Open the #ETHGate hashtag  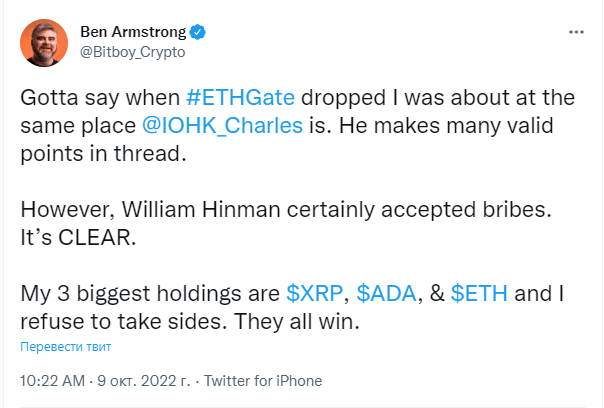pos(240,97)
